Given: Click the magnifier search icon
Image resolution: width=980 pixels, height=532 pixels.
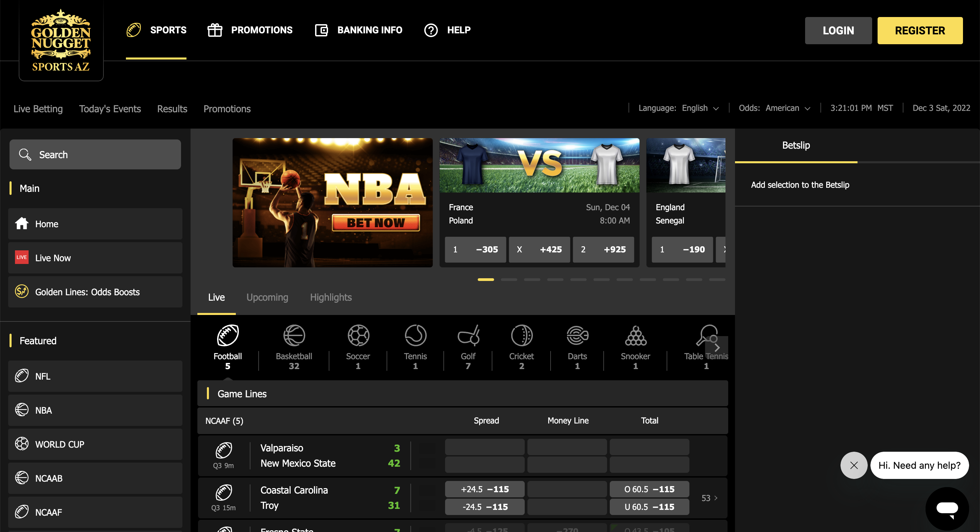Looking at the screenshot, I should coord(25,154).
